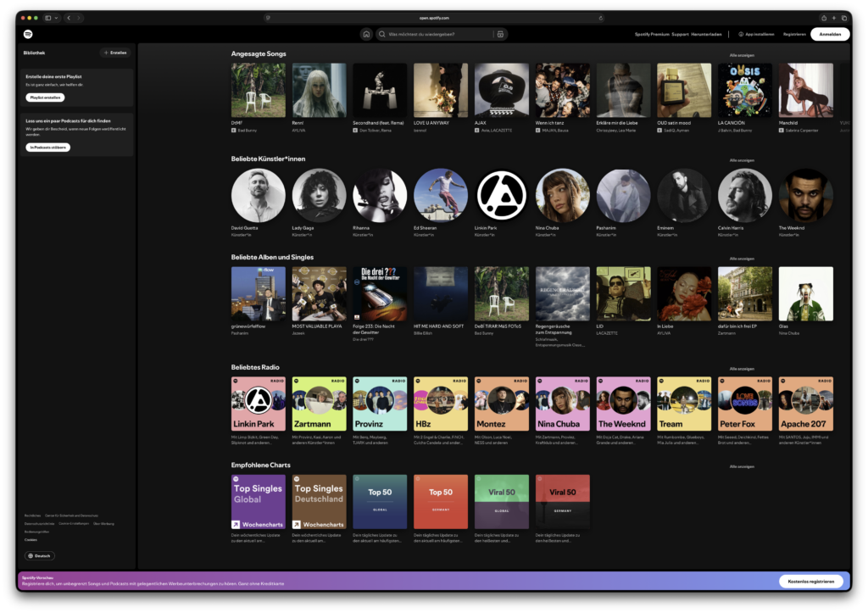
Task: Open HIT ME HARD AND SOFT album
Action: click(x=441, y=294)
